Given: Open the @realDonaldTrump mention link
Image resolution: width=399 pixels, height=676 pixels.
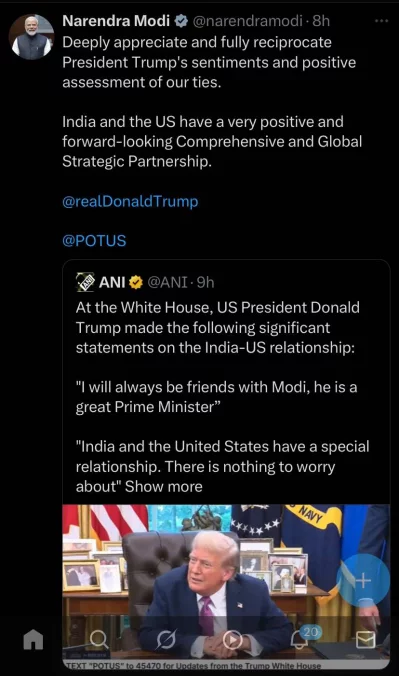Looking at the screenshot, I should pos(130,201).
